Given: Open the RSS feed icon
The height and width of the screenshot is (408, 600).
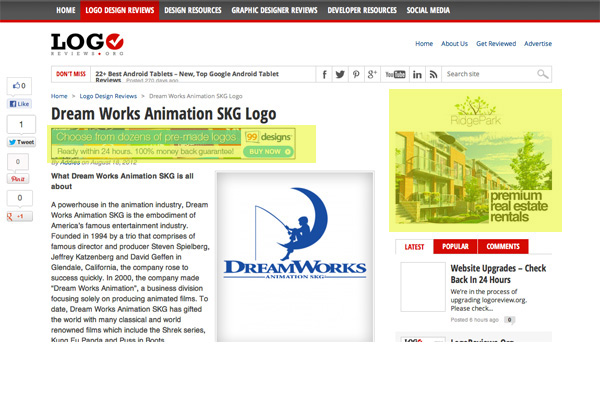Looking at the screenshot, I should coord(432,75).
